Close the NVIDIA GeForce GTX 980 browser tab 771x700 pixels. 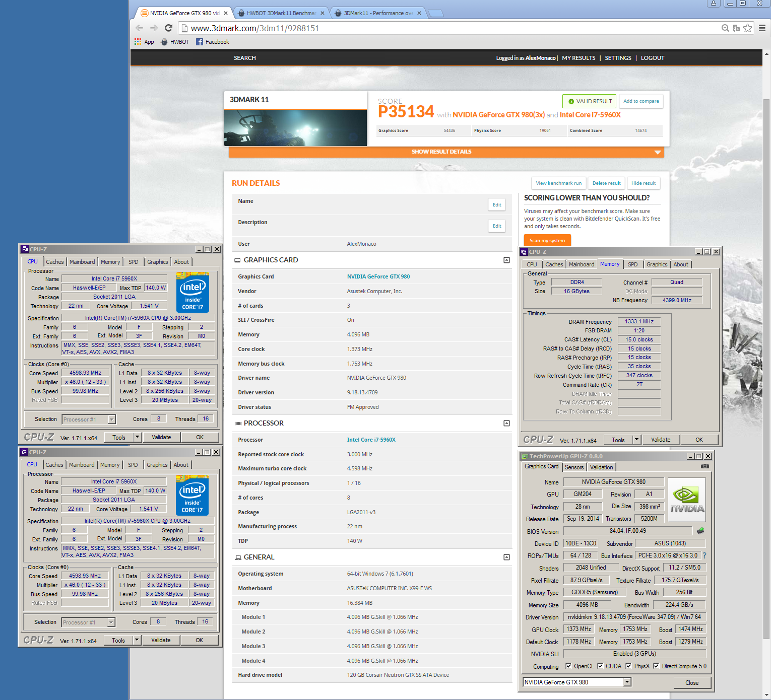pos(226,13)
